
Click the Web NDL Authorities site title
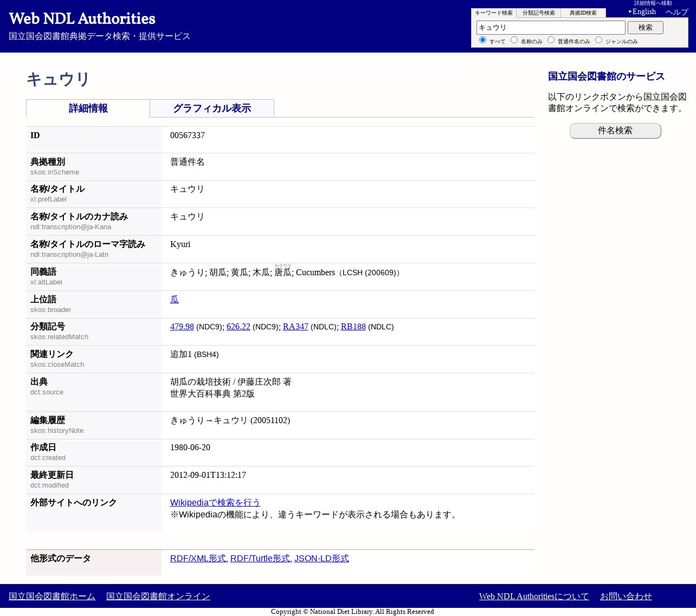[82, 19]
